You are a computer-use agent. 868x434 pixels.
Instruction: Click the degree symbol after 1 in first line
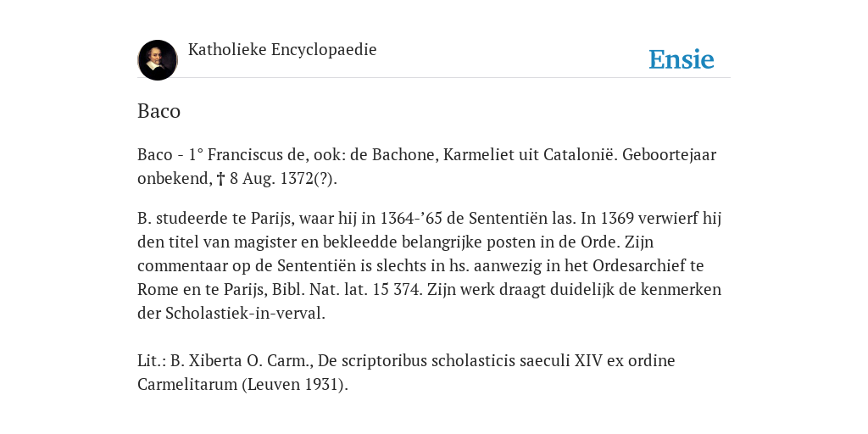point(200,152)
